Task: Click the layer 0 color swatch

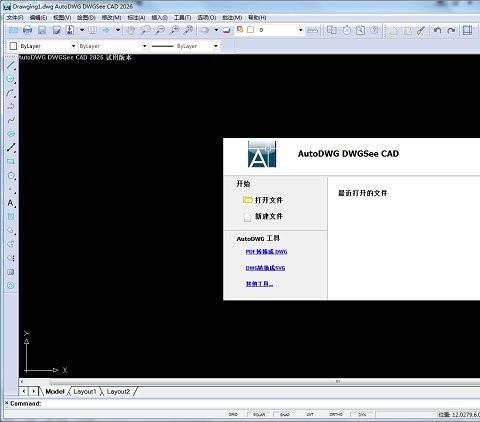Action: [251, 30]
